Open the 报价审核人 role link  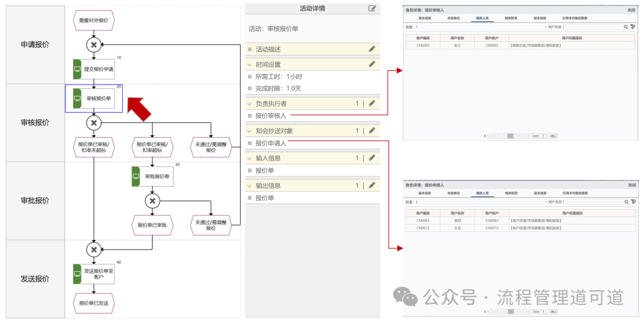pos(271,116)
